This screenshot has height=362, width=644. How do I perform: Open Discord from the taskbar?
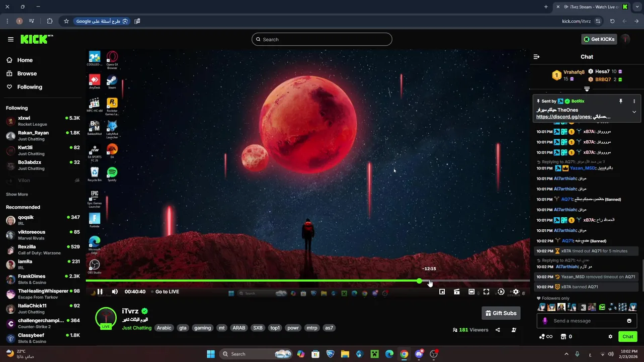[419, 354]
